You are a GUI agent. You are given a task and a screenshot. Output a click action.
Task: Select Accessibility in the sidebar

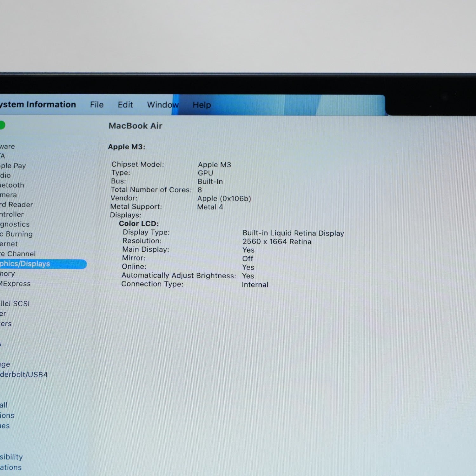coord(11,457)
